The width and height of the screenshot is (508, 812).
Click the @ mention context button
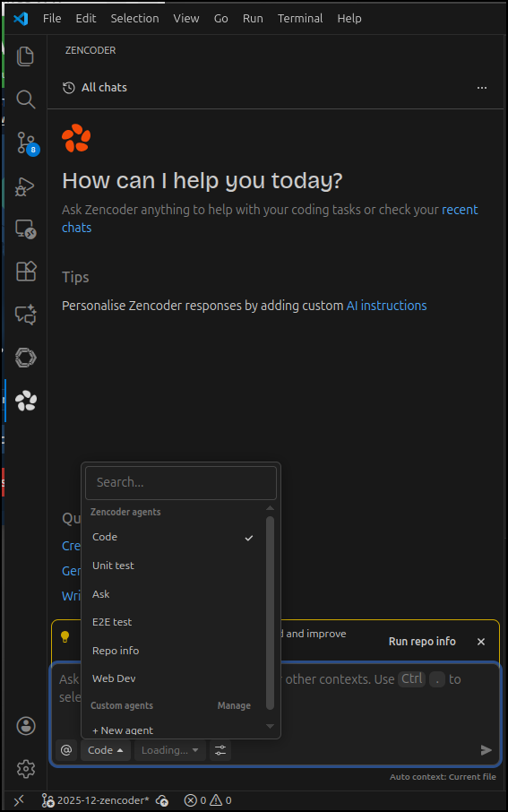pyautogui.click(x=66, y=750)
